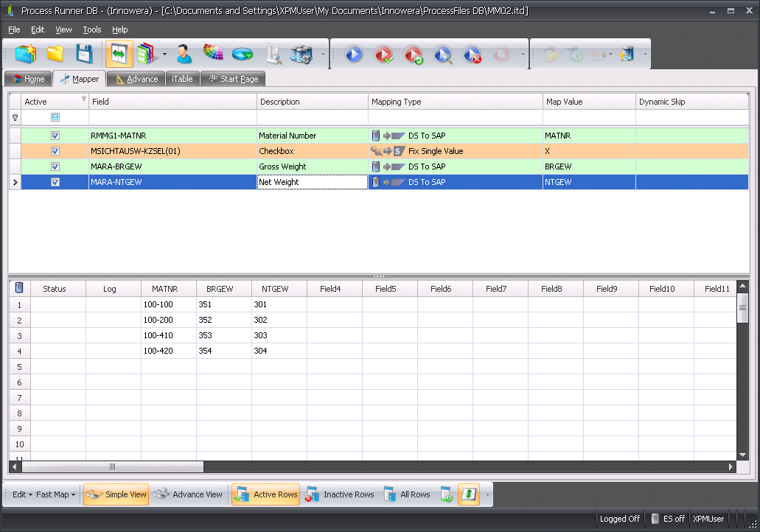The image size is (760, 532).
Task: Open the Fast Map dropdown
Action: pos(56,494)
